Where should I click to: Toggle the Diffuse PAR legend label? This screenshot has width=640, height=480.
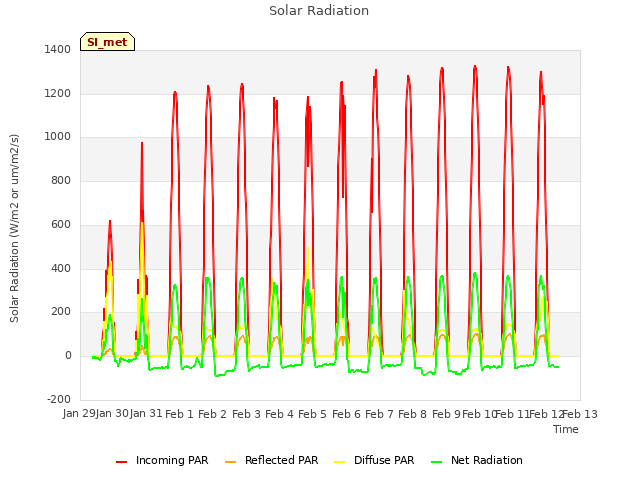[x=384, y=460]
